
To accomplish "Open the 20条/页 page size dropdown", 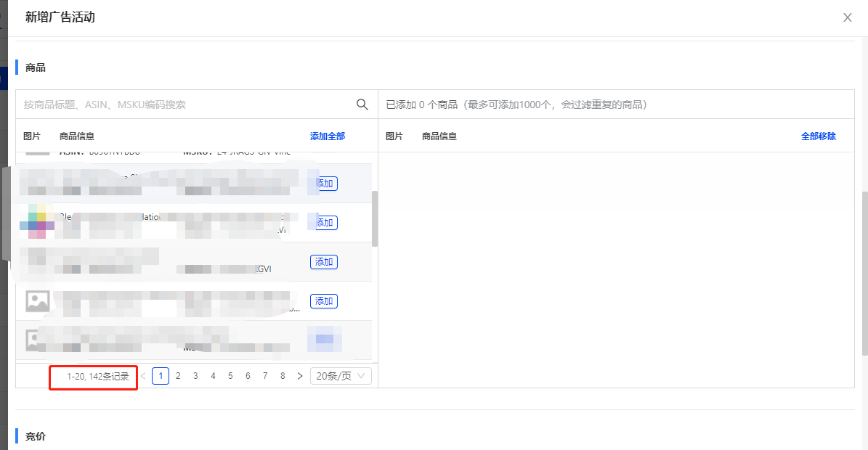I will pos(341,376).
